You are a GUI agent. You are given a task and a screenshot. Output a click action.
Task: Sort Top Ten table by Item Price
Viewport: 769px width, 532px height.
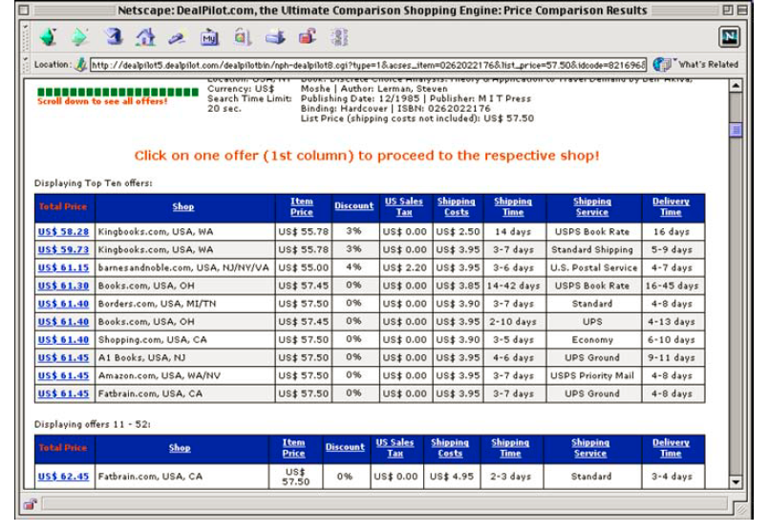point(302,207)
